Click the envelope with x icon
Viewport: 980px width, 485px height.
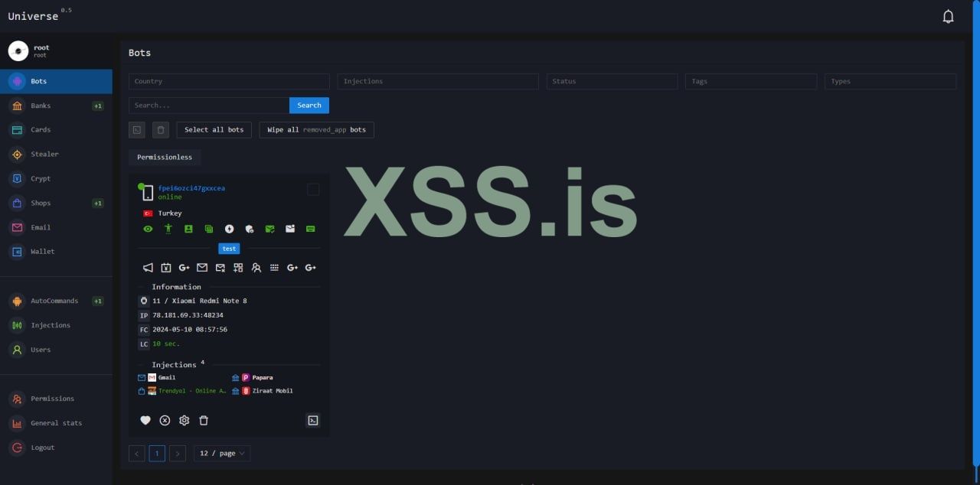[x=220, y=268]
